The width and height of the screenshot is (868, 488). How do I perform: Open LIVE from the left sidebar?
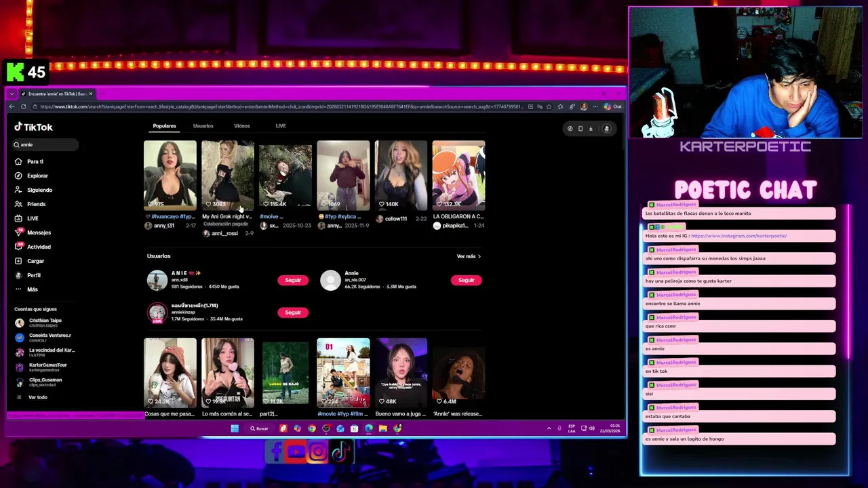[x=27, y=218]
